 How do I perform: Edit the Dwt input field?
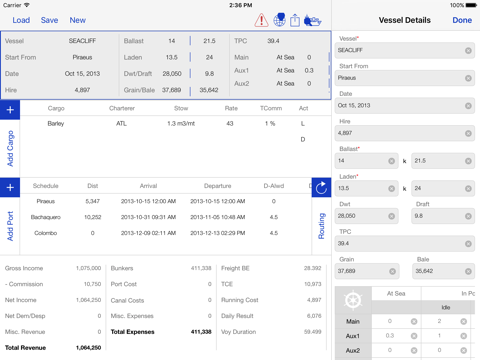(366, 216)
